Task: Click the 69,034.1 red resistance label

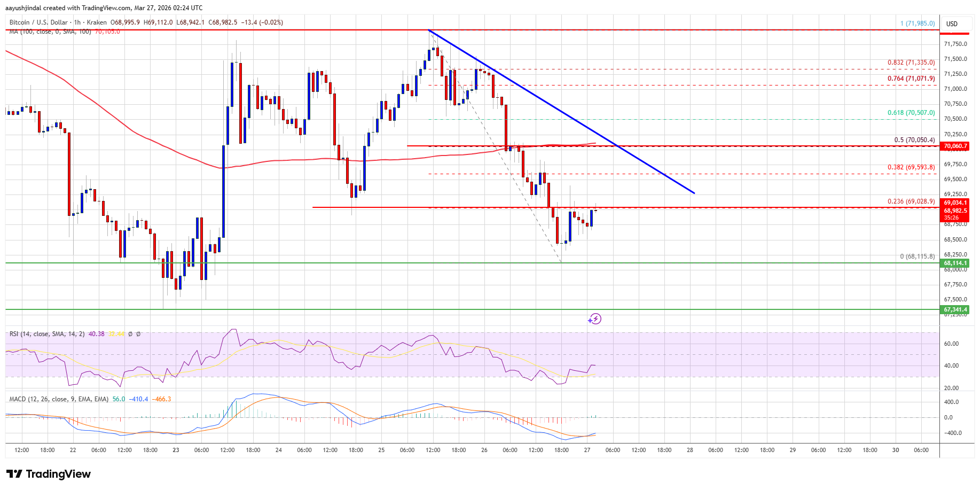Action: (955, 203)
